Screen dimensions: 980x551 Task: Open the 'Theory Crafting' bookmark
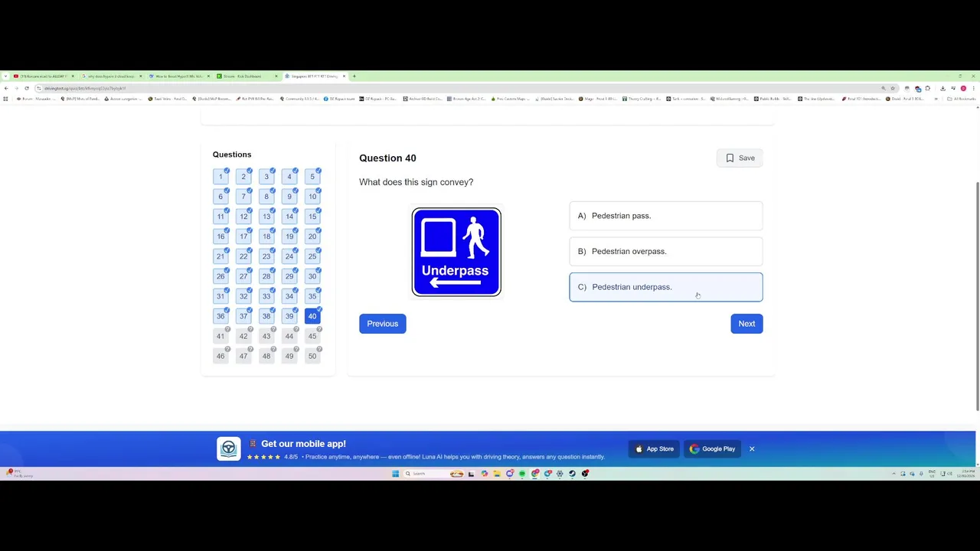(642, 99)
